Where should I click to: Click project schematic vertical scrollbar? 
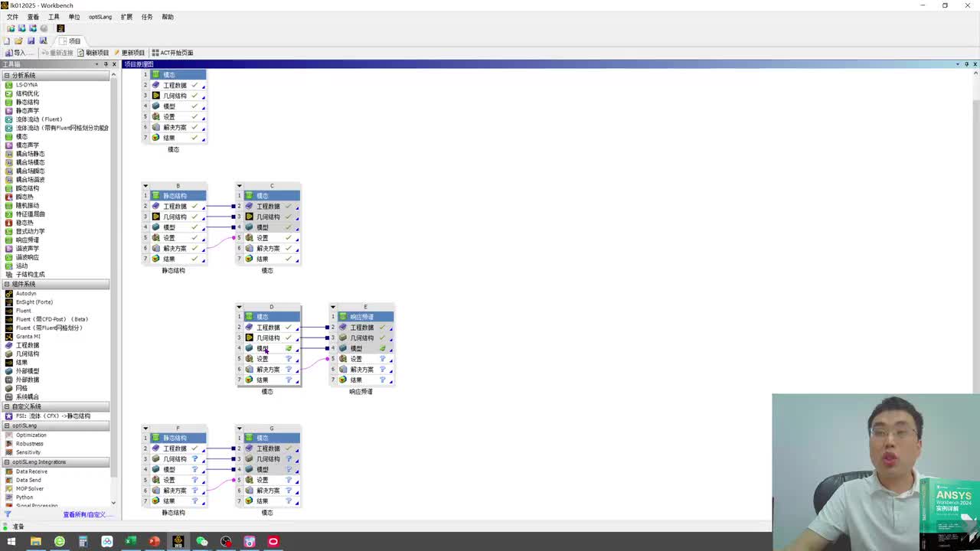point(975,295)
